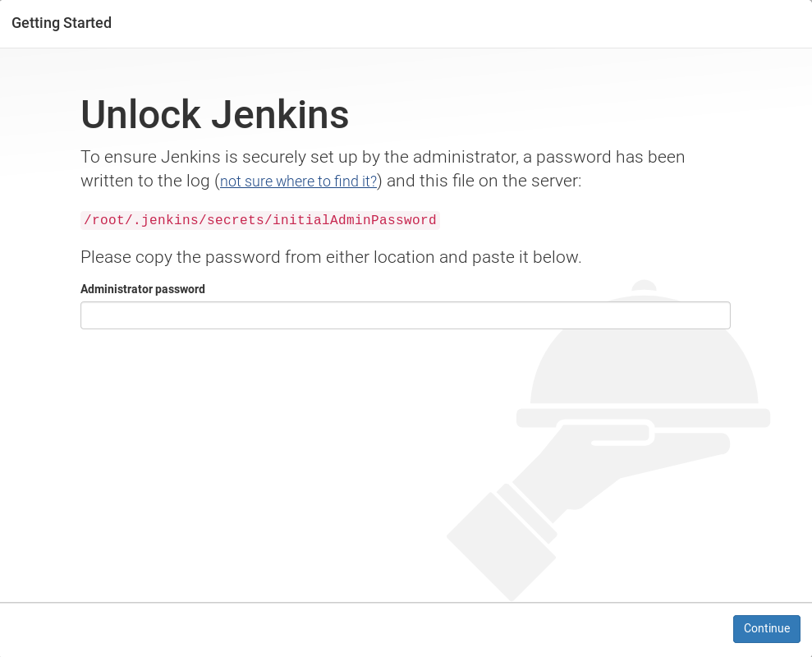Open the 'not sure where to find it?' link
This screenshot has height=657, width=812.
click(x=297, y=181)
